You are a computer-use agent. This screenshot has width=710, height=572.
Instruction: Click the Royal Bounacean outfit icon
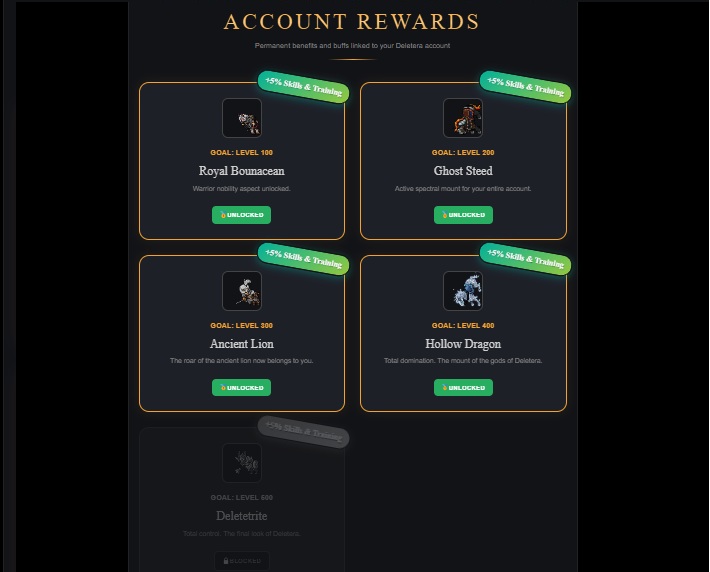[x=242, y=118]
